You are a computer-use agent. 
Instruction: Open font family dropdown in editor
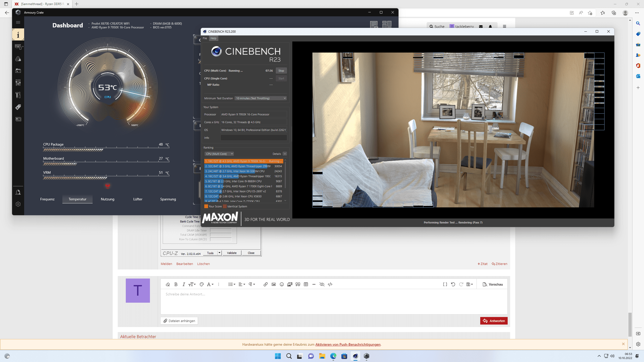[210, 284]
